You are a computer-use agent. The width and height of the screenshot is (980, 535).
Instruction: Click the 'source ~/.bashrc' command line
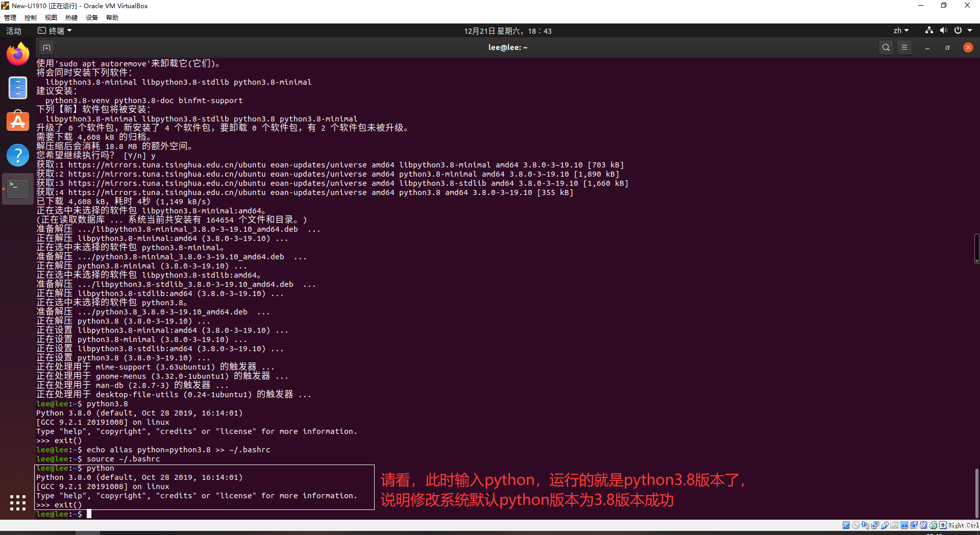(x=98, y=459)
